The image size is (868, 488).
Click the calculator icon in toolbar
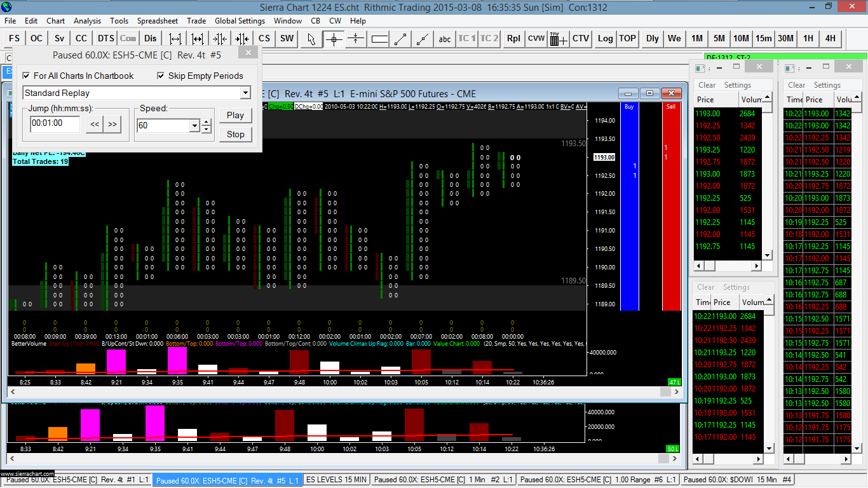[x=559, y=39]
